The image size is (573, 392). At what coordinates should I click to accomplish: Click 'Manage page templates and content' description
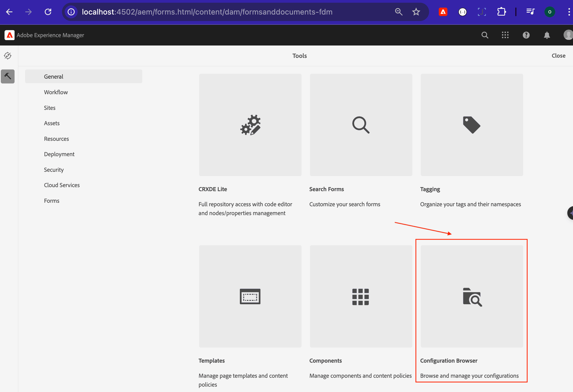tap(243, 376)
